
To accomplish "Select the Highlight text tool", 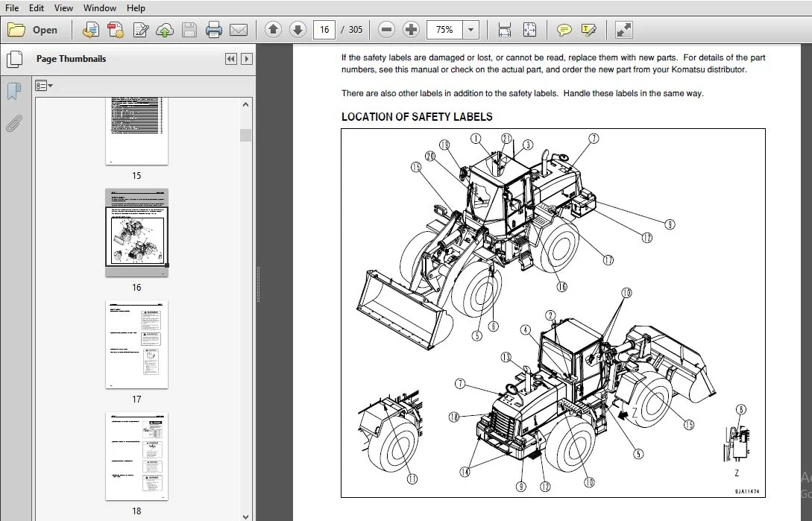I will coord(589,30).
